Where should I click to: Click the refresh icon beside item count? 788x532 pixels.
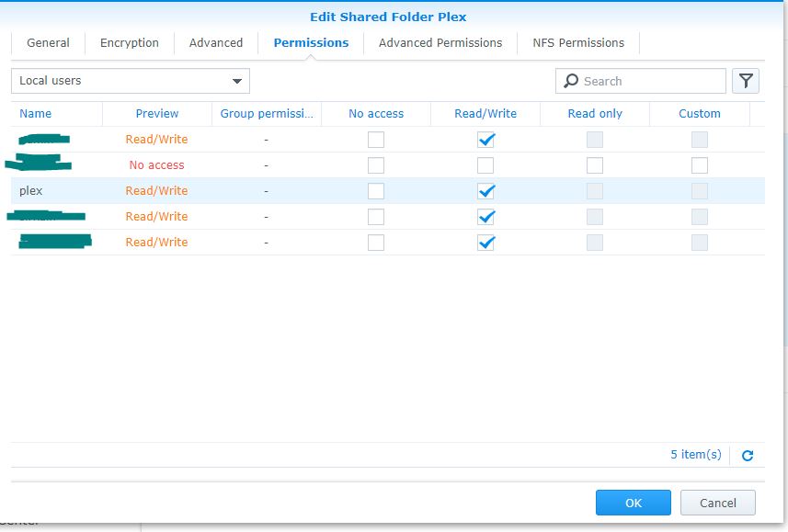pyautogui.click(x=748, y=456)
